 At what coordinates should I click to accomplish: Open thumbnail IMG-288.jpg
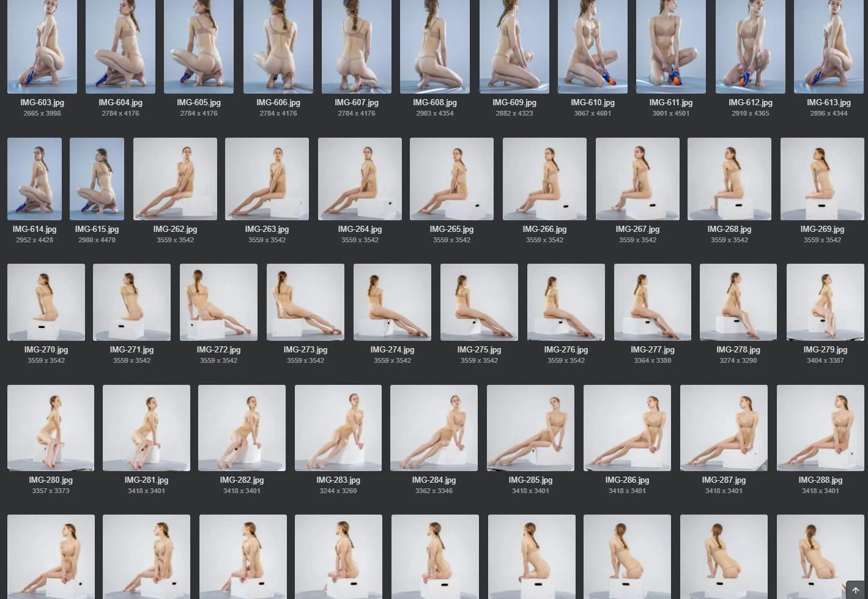(x=820, y=428)
